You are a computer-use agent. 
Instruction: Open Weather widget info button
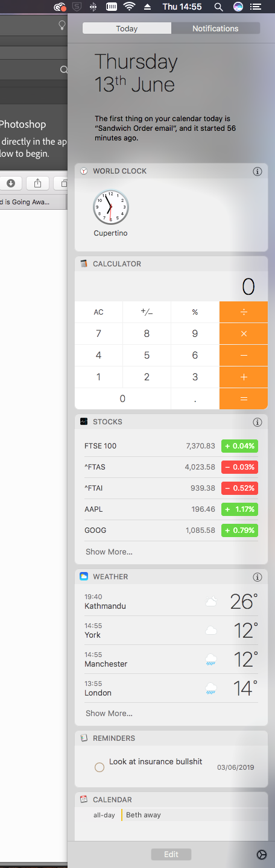258,577
